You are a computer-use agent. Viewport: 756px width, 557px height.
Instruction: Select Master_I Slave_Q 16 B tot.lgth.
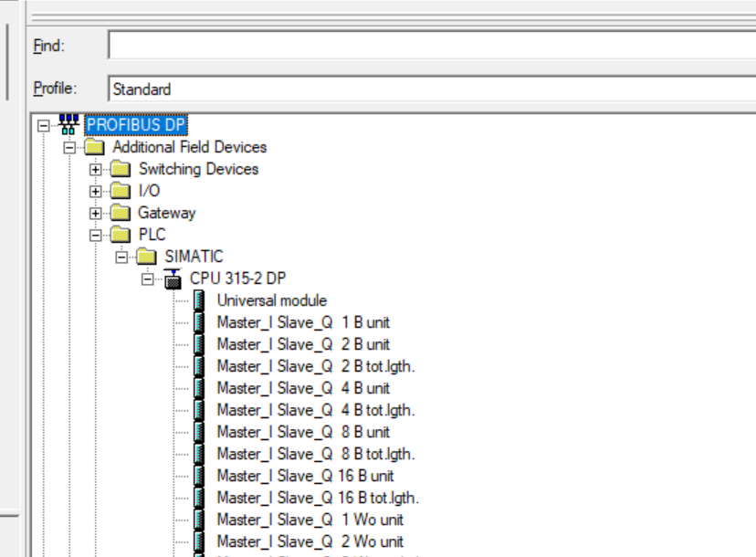318,499
